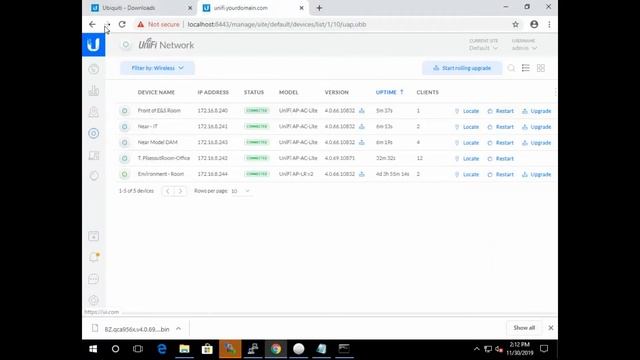Image resolution: width=640 pixels, height=360 pixels.
Task: Sort by the Model column header
Action: (x=289, y=92)
